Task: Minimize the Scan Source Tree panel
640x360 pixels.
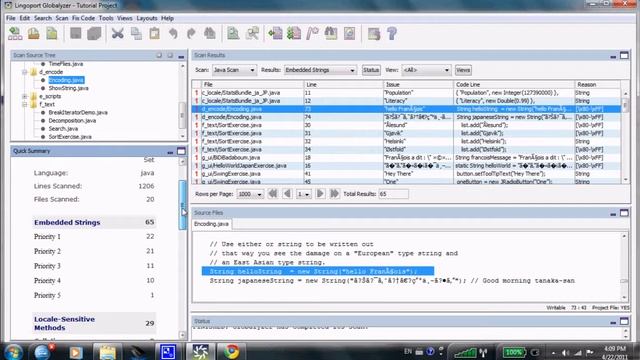Action: (181, 56)
